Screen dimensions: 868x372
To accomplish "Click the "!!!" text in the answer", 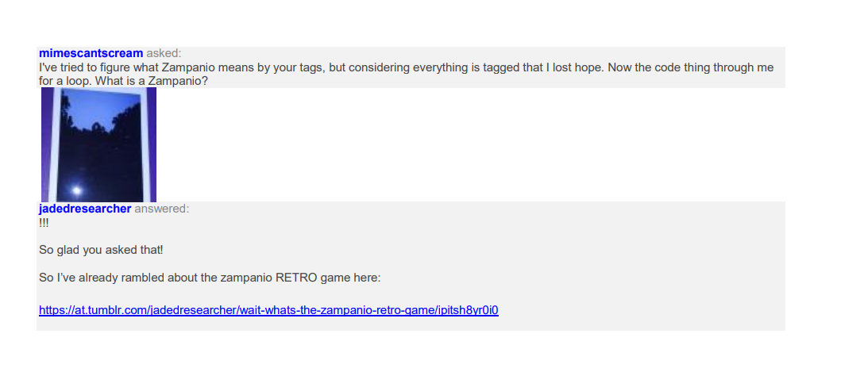I will point(44,222).
